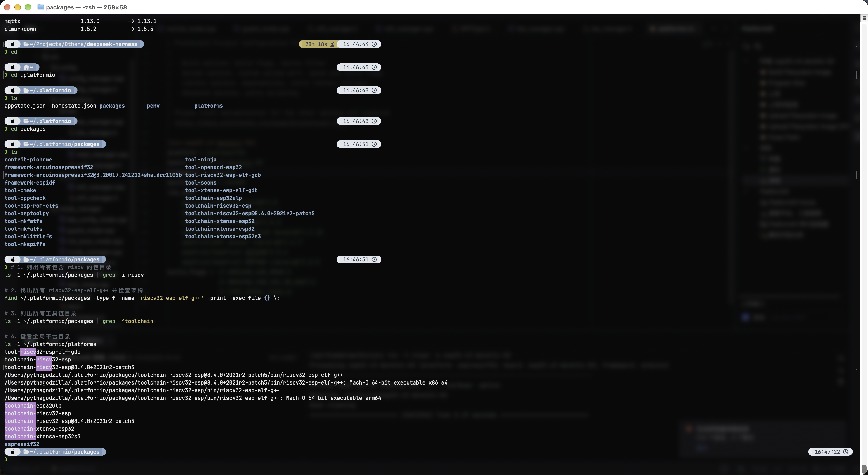Screen dimensions: 868x475
Task: Click 'tool-scons' in the packages listing
Action: (x=200, y=182)
